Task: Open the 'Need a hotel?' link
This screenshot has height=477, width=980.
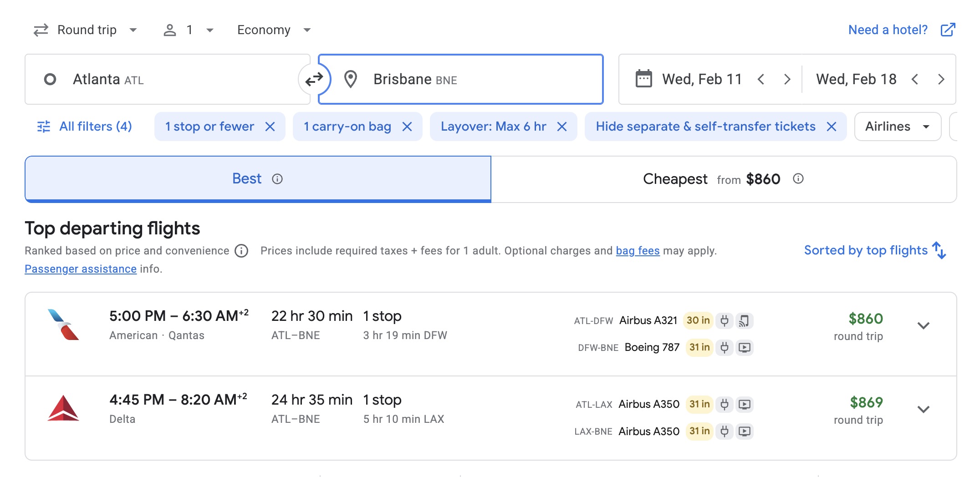Action: tap(887, 29)
